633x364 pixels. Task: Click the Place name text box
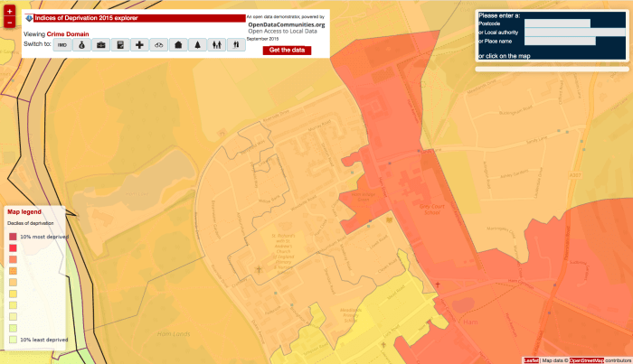(x=560, y=41)
